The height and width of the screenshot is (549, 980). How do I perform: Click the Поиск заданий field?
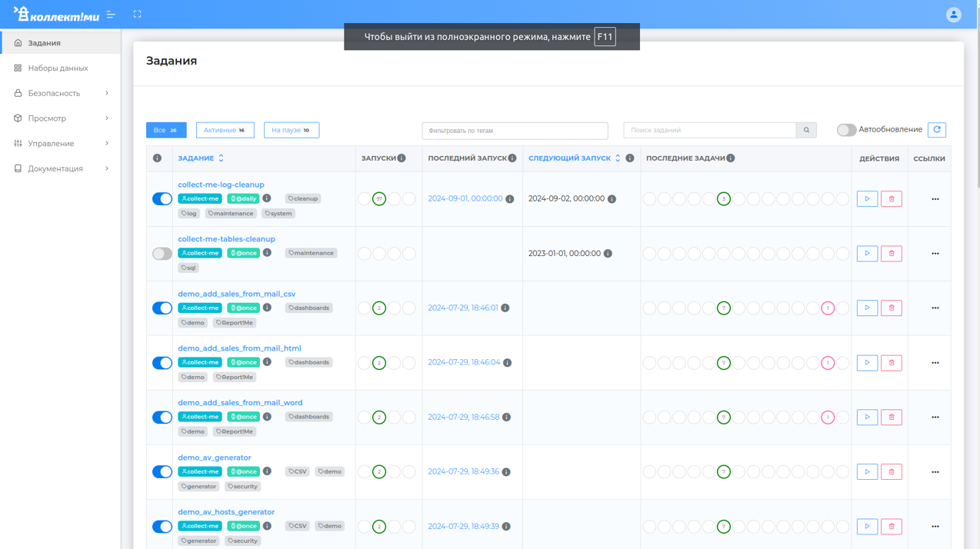710,130
